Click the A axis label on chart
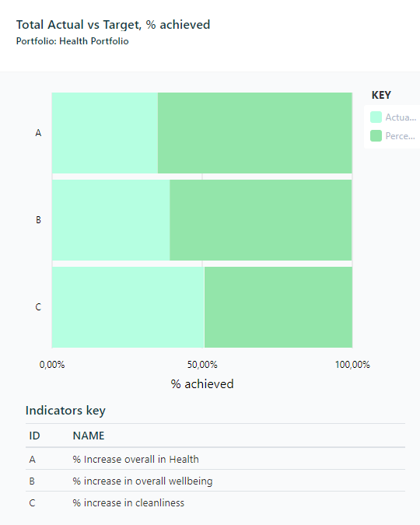This screenshot has width=420, height=525. [x=39, y=133]
